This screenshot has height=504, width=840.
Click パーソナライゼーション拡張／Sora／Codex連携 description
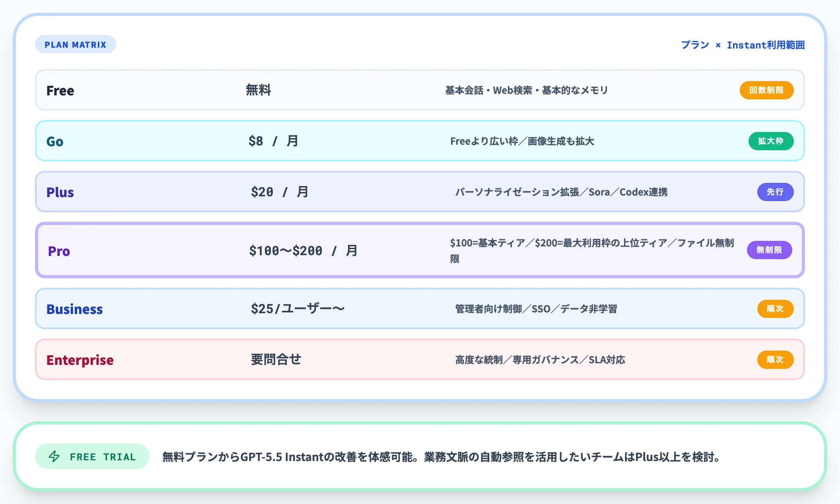coord(561,192)
